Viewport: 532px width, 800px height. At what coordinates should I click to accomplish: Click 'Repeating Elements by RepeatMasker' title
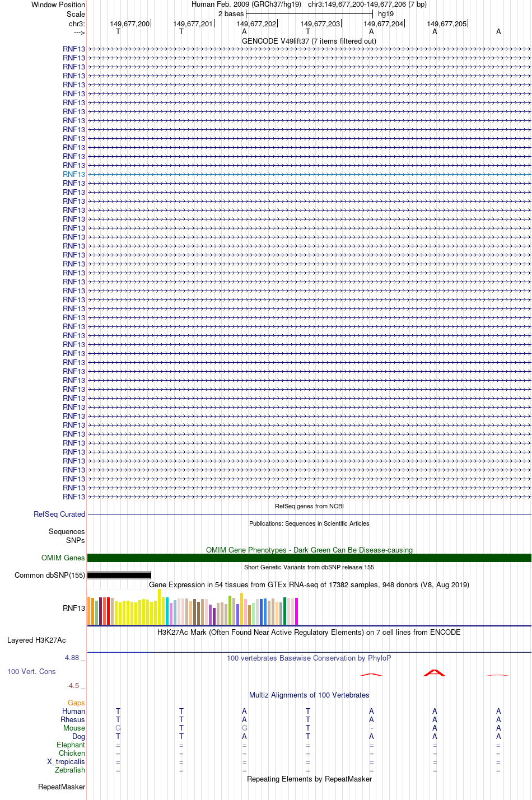coord(309,779)
